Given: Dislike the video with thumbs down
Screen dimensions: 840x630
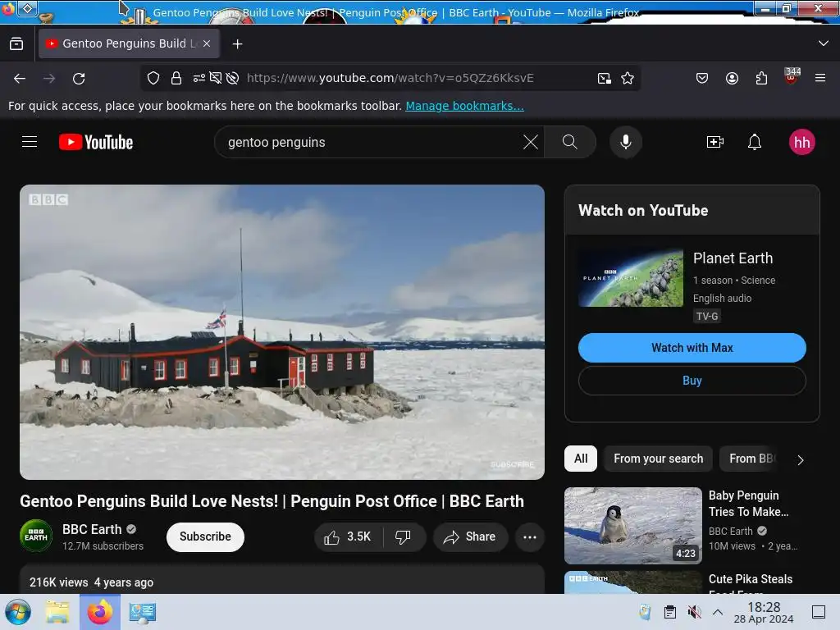Looking at the screenshot, I should pos(404,536).
